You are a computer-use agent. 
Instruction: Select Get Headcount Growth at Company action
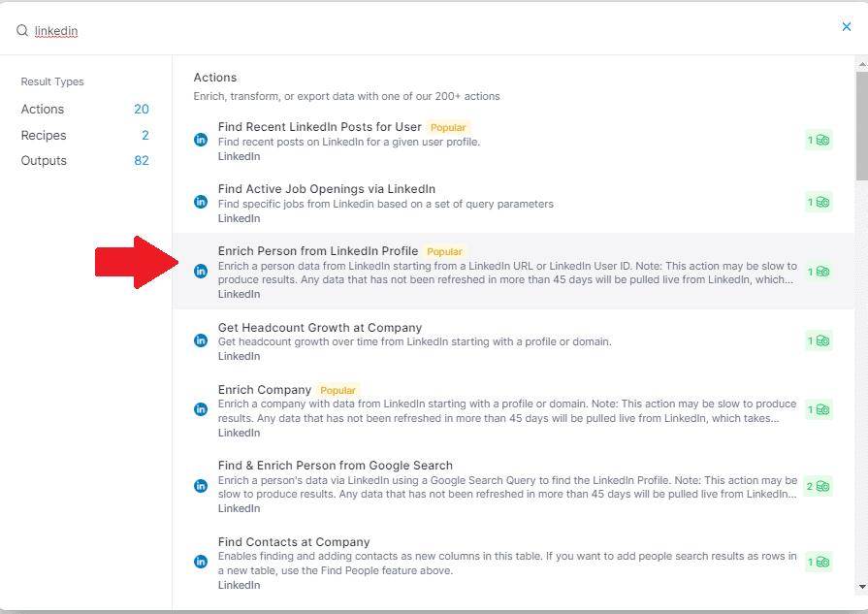[x=320, y=327]
